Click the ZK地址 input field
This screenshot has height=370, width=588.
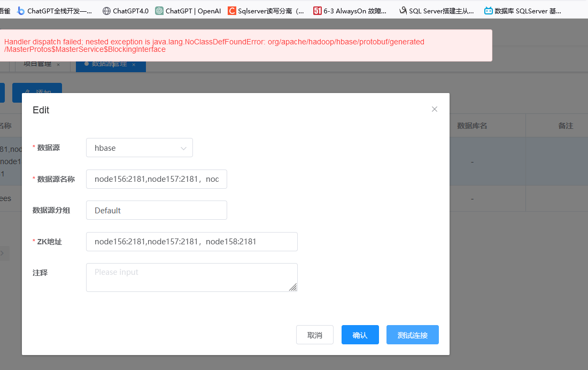191,242
